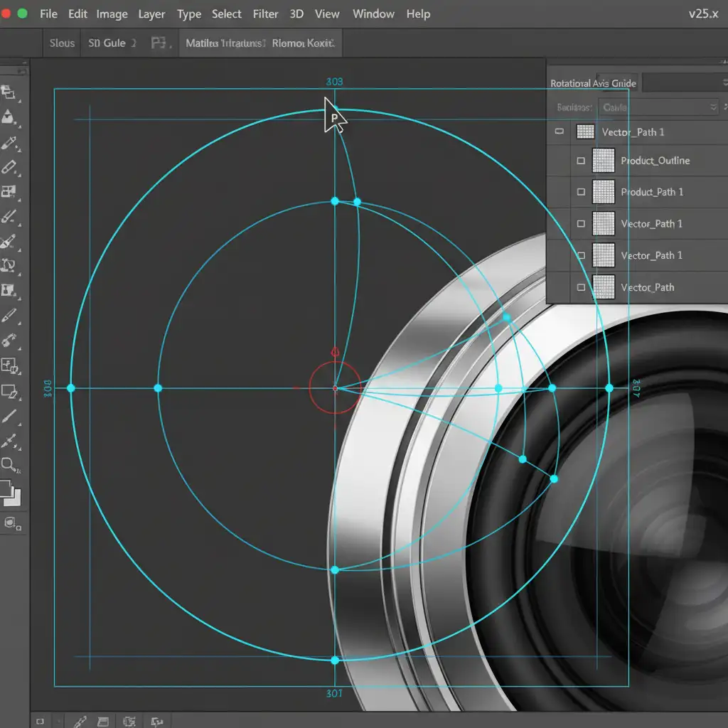Select the Rectangle shape tool
728x728 pixels.
point(10,391)
